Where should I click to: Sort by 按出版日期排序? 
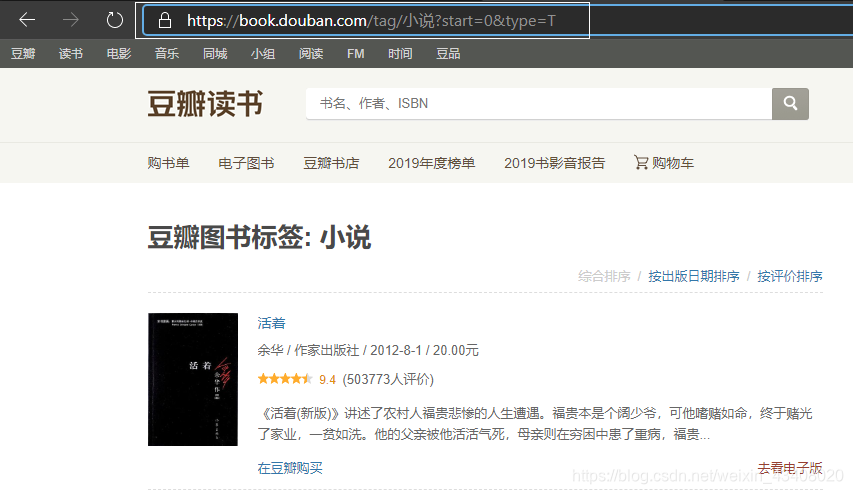(x=694, y=276)
